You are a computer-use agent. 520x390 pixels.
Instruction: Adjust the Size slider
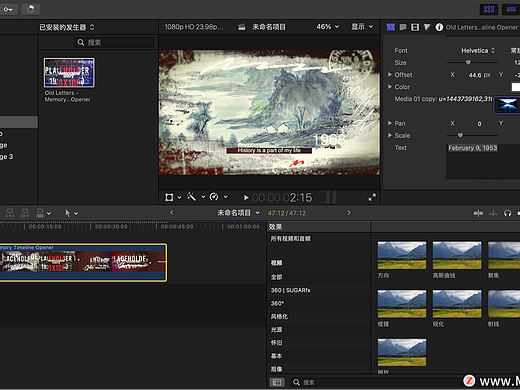[468, 62]
